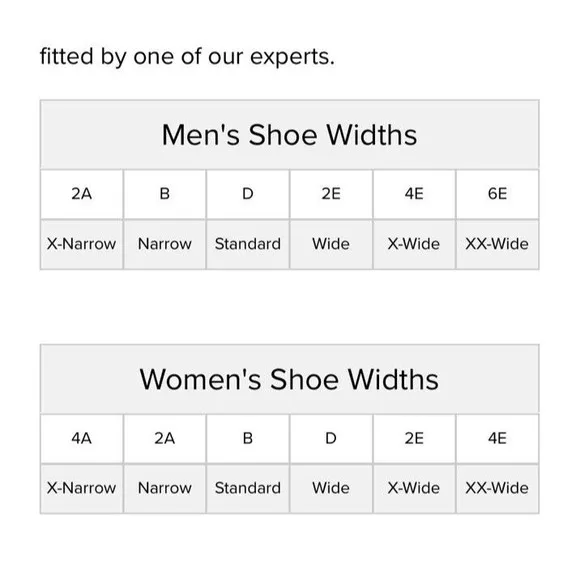Select the men's 6E width cell
The width and height of the screenshot is (580, 580).
click(x=498, y=194)
